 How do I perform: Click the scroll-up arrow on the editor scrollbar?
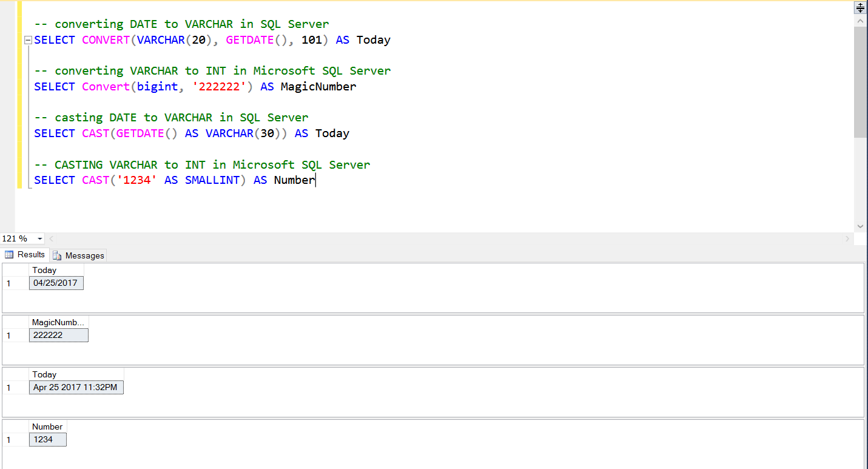click(x=860, y=20)
